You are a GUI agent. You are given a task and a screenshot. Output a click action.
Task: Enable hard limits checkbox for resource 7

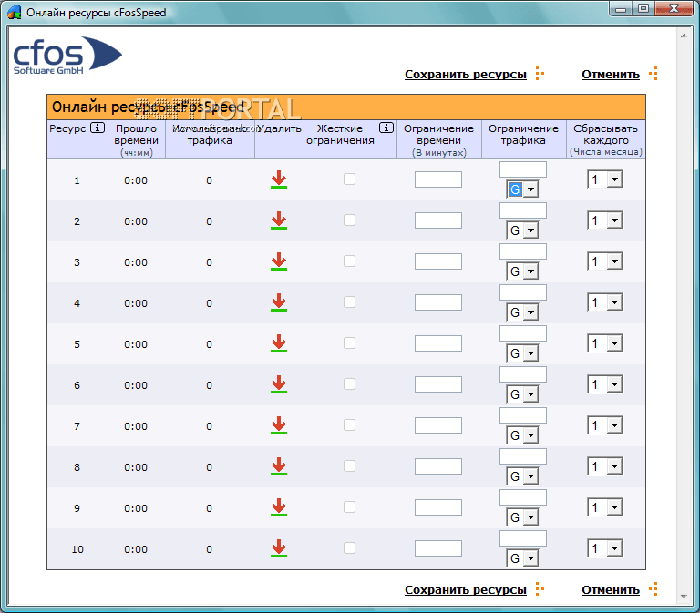(x=350, y=425)
